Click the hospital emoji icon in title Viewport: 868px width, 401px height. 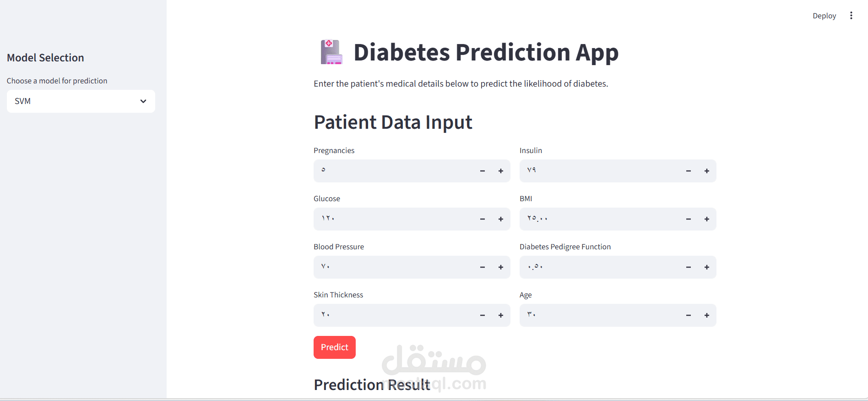tap(331, 52)
